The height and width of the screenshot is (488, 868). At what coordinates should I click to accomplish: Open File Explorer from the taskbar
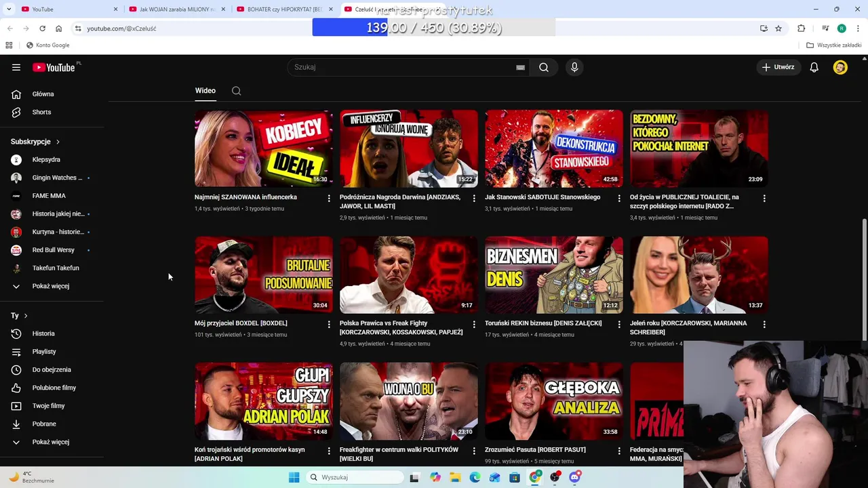(455, 477)
